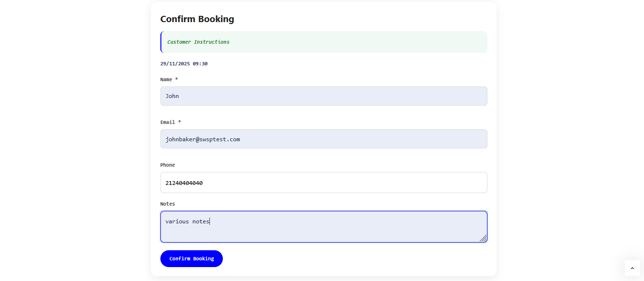Click the Customer Instructions italic text
The image size is (644, 281).
point(198,42)
